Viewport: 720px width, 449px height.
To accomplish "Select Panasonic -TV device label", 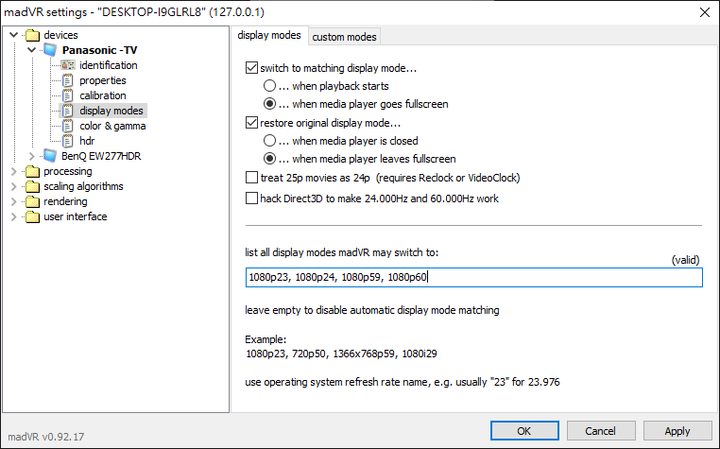I will coord(100,50).
